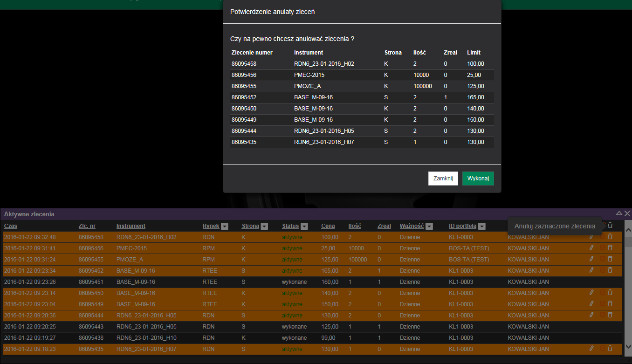The image size is (632, 364).
Task: Click the executed order 86095438 row
Action: (312, 338)
